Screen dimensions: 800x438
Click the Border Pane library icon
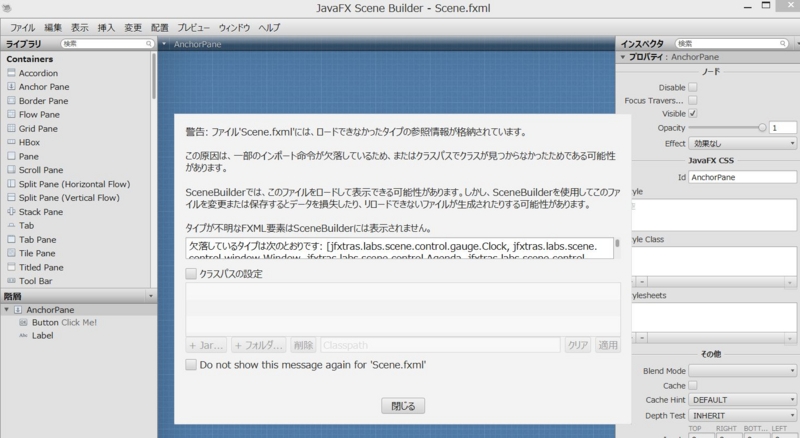pyautogui.click(x=11, y=101)
